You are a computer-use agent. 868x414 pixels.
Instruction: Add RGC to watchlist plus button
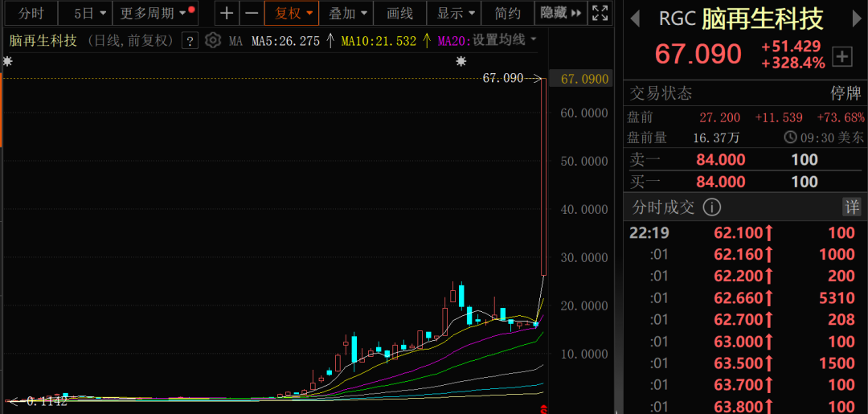[841, 56]
